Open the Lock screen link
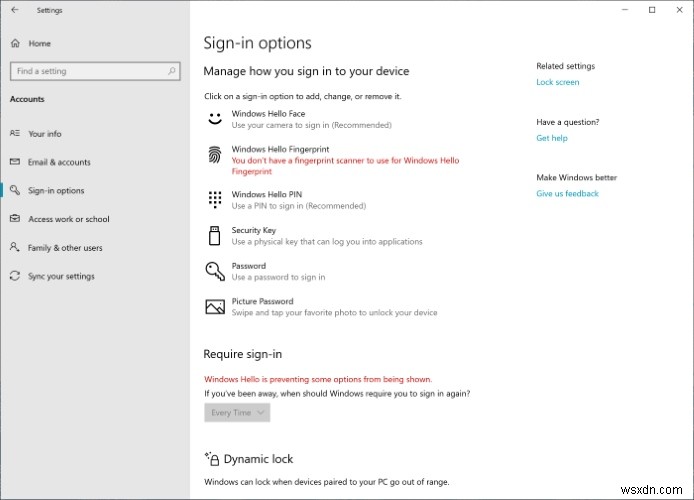The height and width of the screenshot is (500, 694). click(x=558, y=82)
